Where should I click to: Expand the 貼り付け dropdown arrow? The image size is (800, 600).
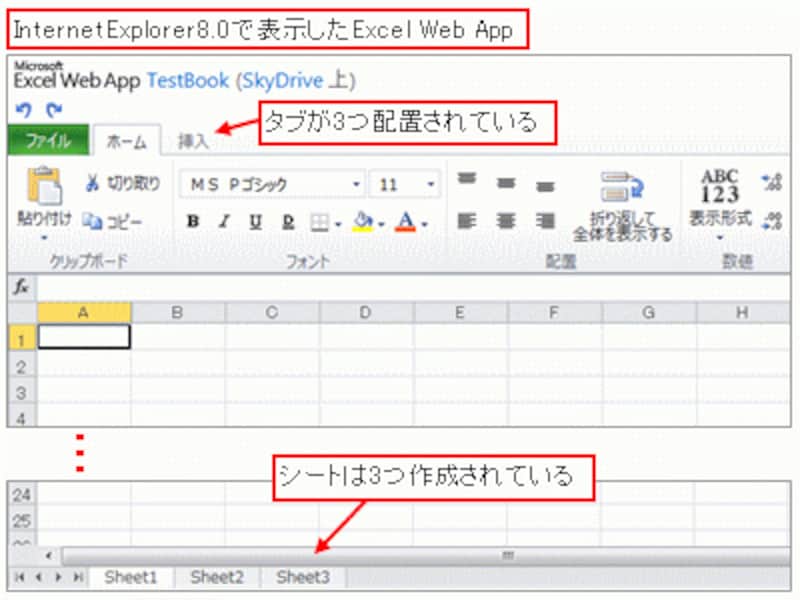tap(44, 237)
